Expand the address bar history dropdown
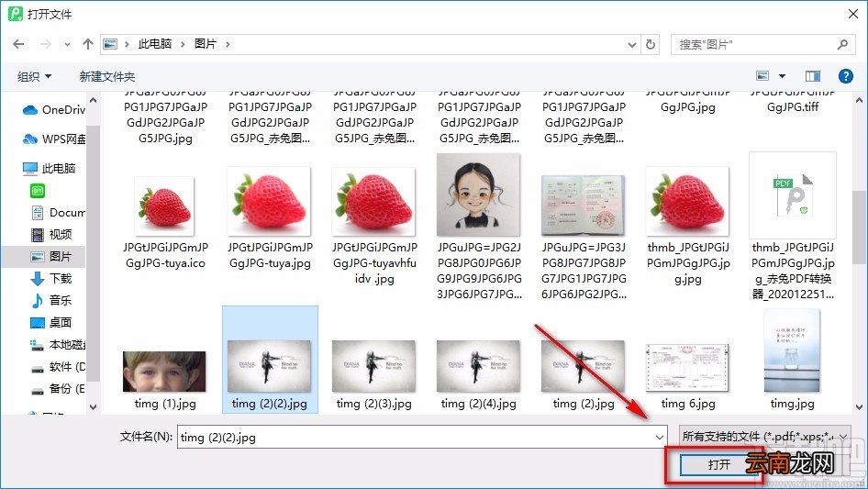This screenshot has height=489, width=868. click(x=631, y=45)
